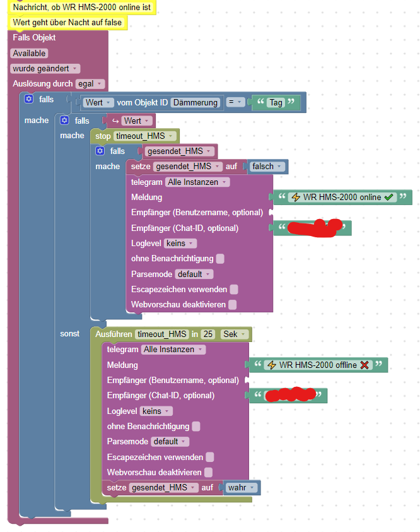Viewport: 420px width, 532px height.
Task: Toggle 'Webvorschau deaktivieren' checkbox in online telegram block
Action: (x=232, y=304)
